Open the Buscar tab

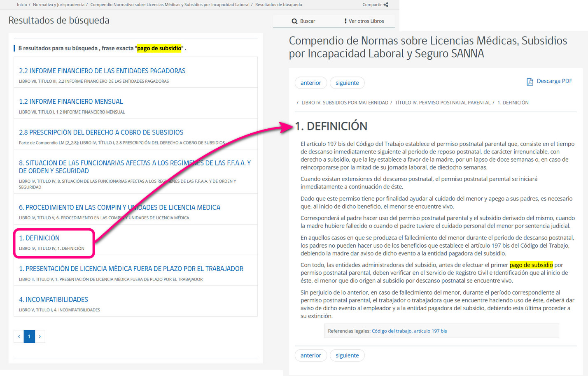coord(303,21)
